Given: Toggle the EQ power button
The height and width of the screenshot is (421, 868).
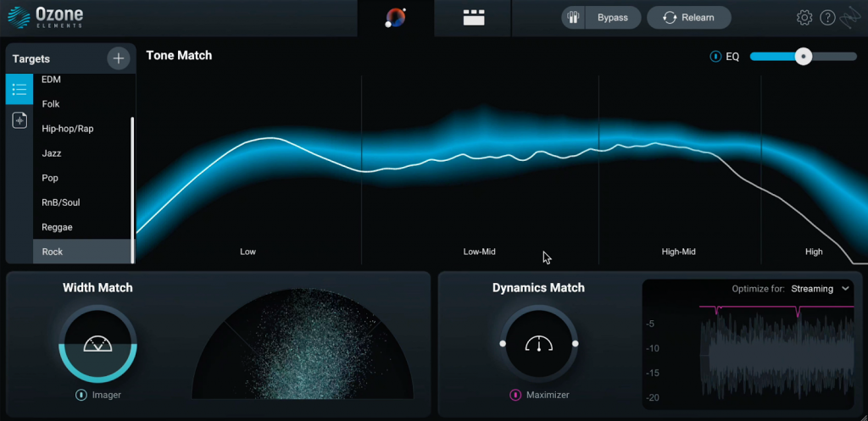Looking at the screenshot, I should (x=715, y=57).
